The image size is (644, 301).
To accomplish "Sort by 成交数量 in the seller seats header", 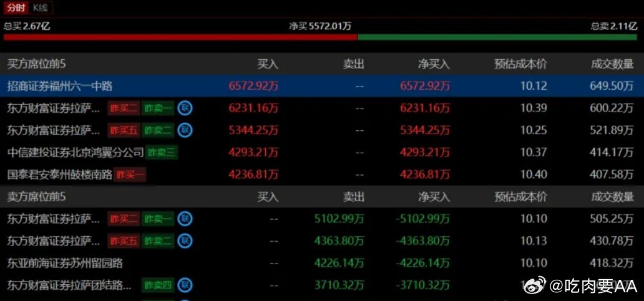I will (612, 197).
